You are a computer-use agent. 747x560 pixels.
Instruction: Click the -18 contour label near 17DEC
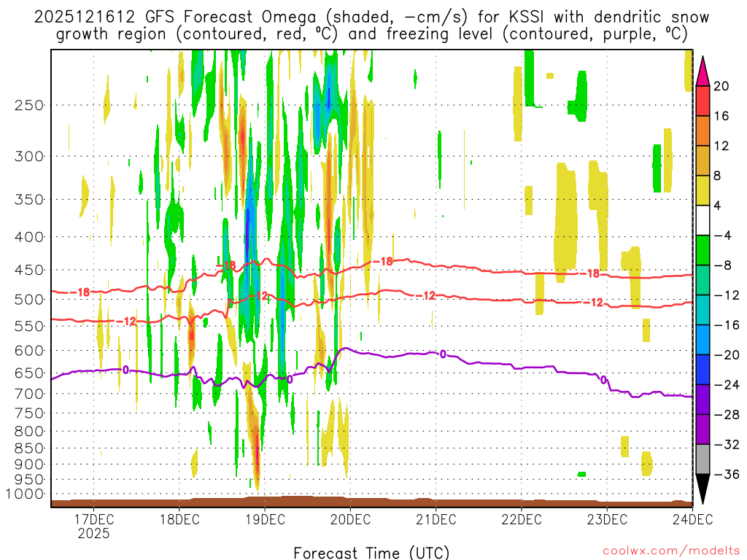point(80,292)
